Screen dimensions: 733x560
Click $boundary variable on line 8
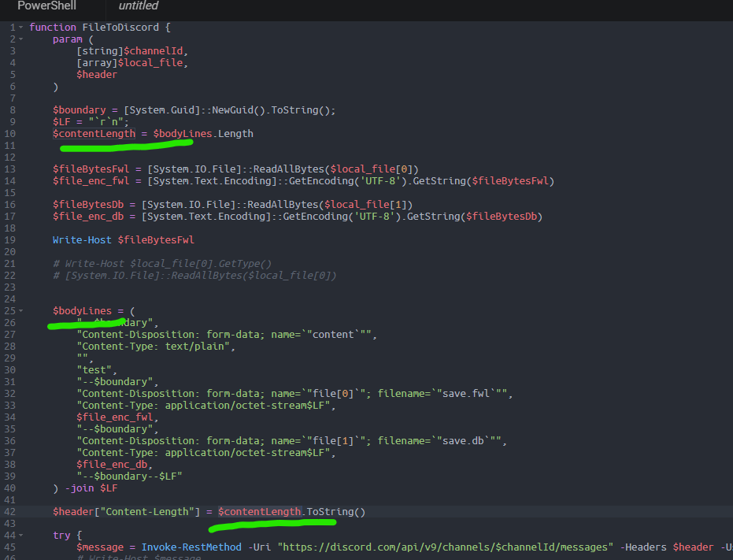point(80,110)
